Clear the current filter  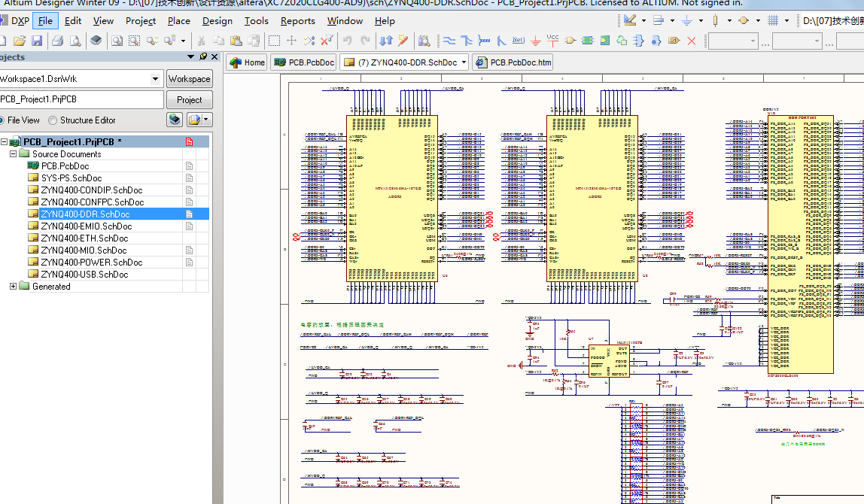tap(327, 41)
